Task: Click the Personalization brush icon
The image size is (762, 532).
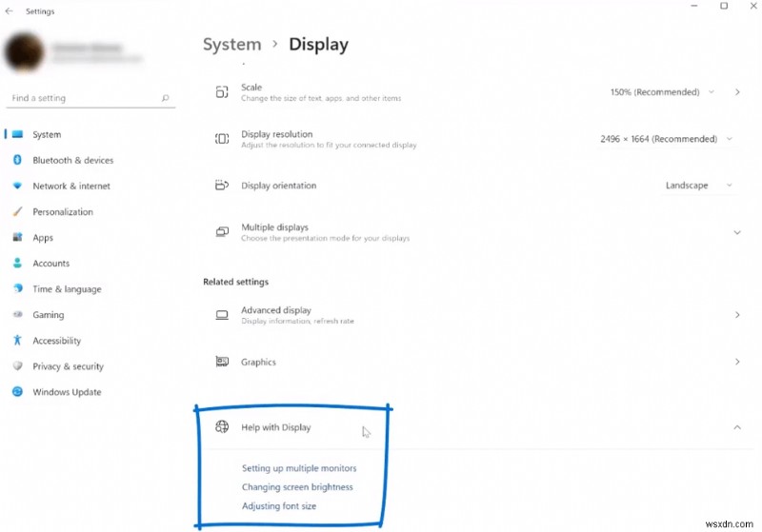Action: (x=17, y=211)
